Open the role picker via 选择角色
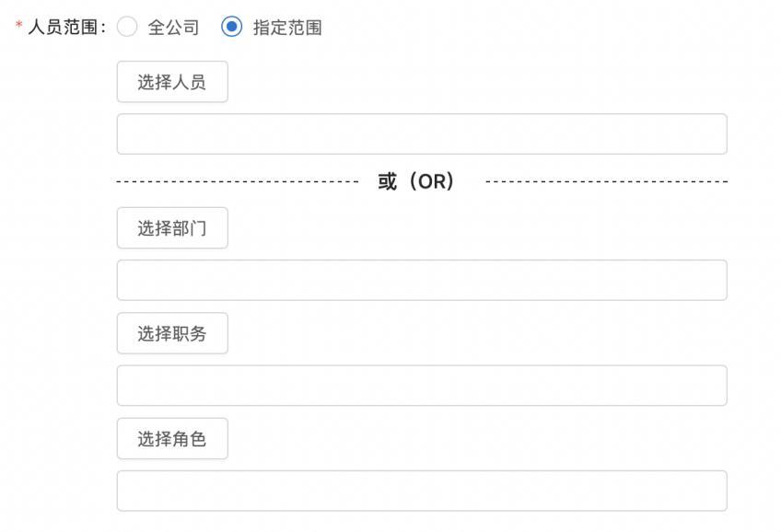This screenshot has height=532, width=781. point(172,439)
